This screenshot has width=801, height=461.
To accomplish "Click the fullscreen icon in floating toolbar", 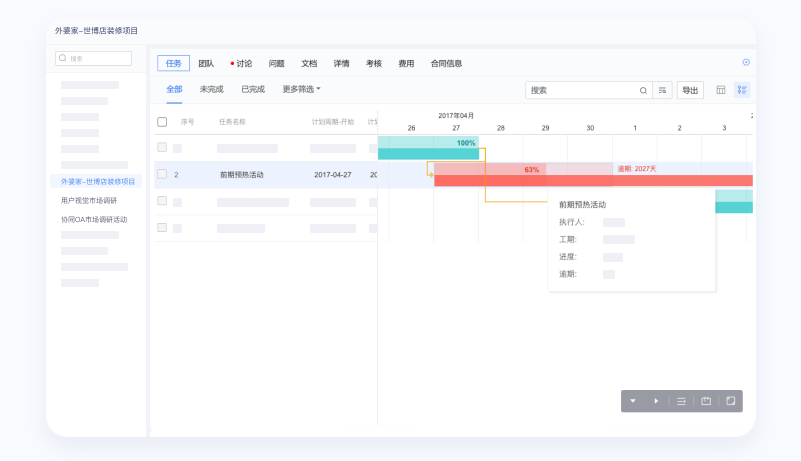I will pyautogui.click(x=731, y=401).
